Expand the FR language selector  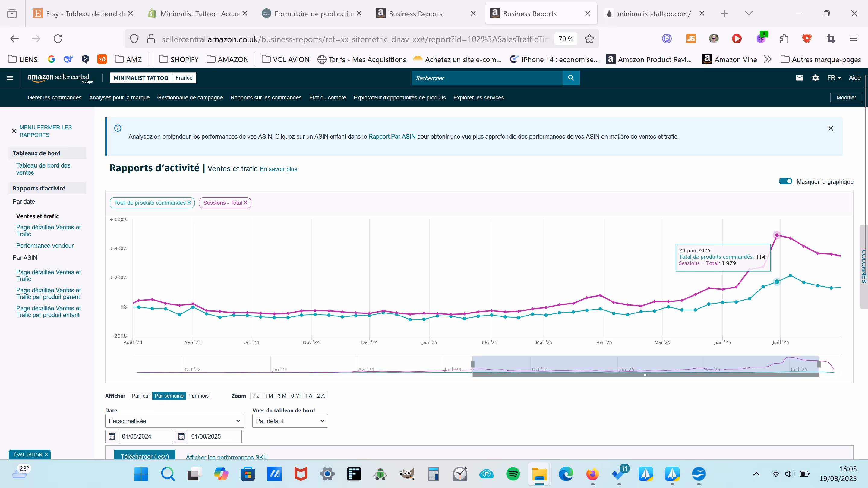pos(834,78)
